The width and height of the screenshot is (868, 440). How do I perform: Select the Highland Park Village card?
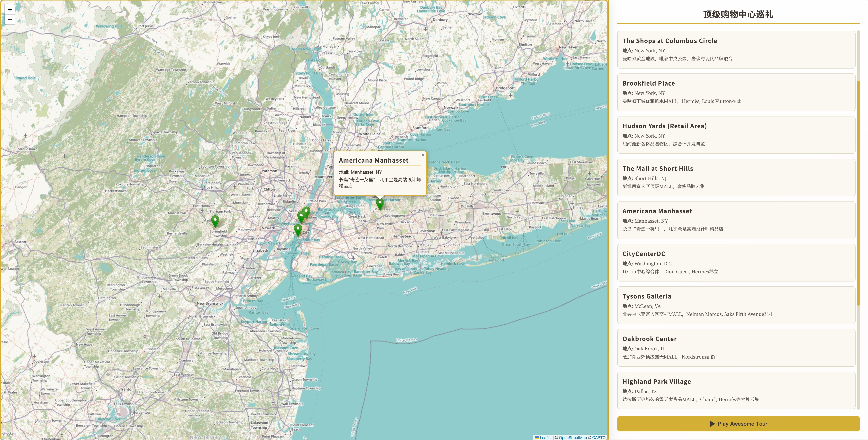coord(736,390)
